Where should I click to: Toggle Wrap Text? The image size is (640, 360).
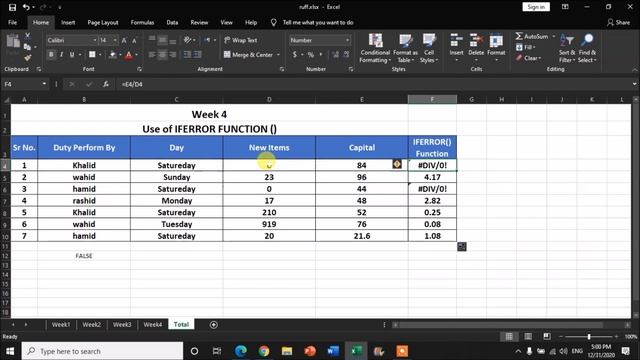[240, 40]
